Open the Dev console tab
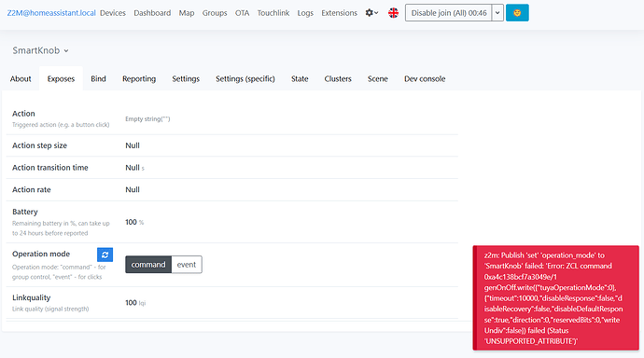This screenshot has height=358, width=644. click(425, 78)
